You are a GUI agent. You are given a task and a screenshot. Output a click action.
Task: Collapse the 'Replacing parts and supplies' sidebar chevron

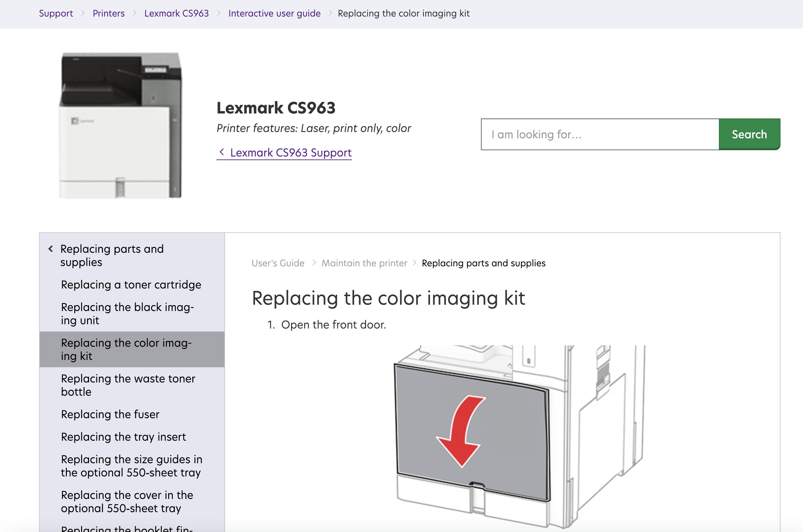point(51,249)
